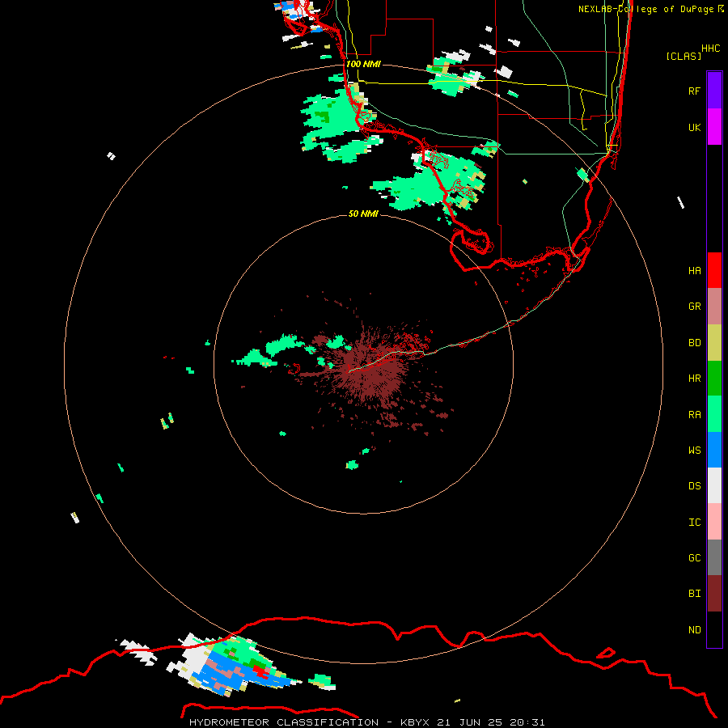728x728 pixels.
Task: Click the DS white legend swatch
Action: tap(714, 485)
